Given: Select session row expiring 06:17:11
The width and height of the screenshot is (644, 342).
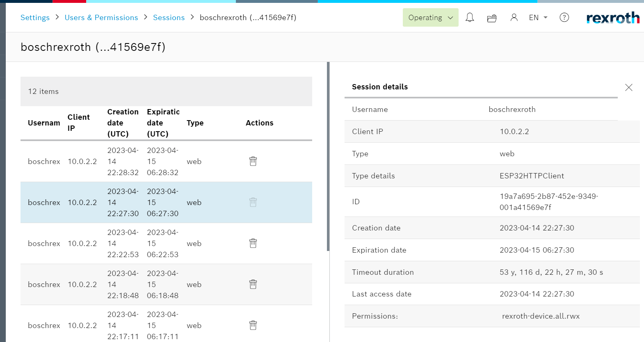Looking at the screenshot, I should tap(166, 324).
